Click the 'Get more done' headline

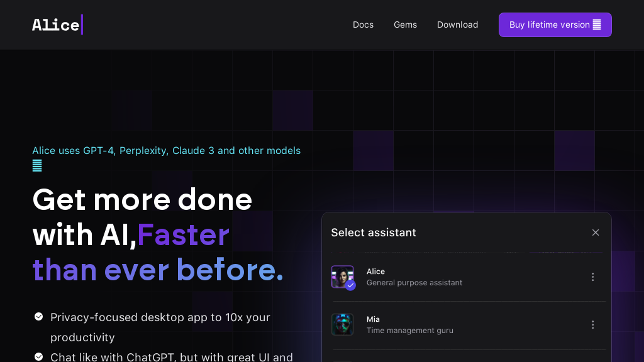point(142,199)
